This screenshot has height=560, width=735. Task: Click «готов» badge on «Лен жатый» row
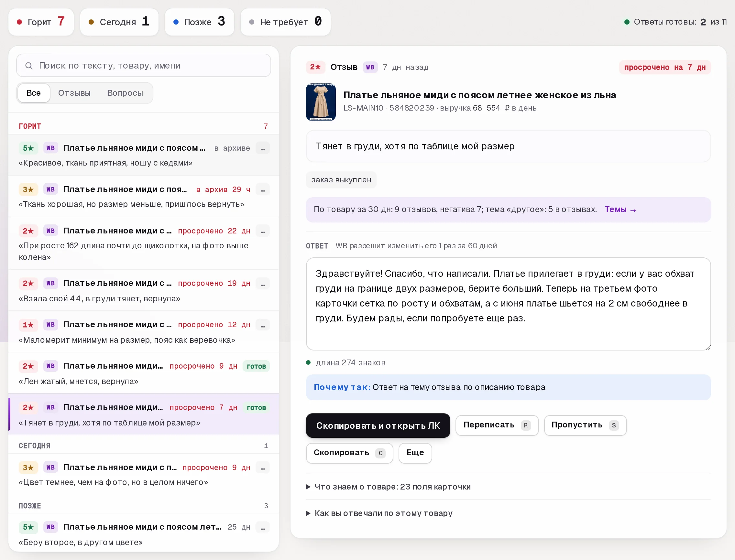pos(256,366)
